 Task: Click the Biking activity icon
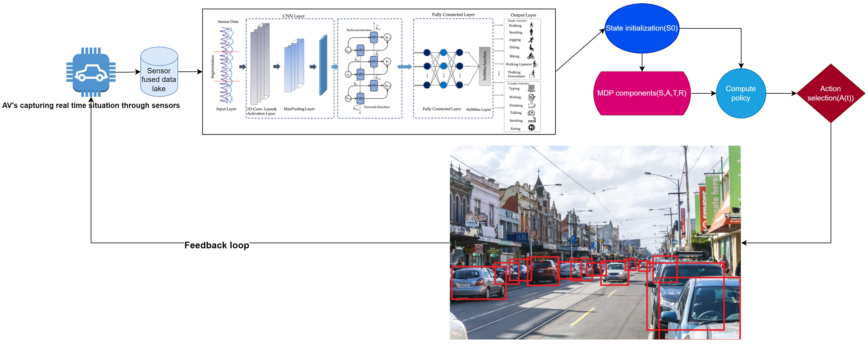pos(531,56)
